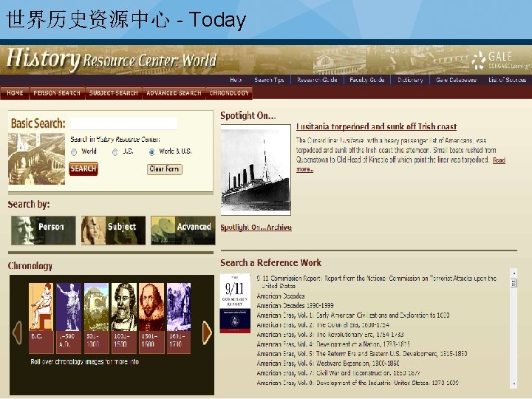Open American Eras, Vol. 1 entry
The image size is (532, 399).
[x=353, y=316]
